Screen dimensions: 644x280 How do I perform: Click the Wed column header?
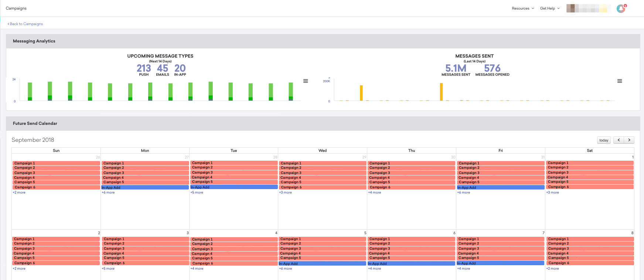click(323, 150)
